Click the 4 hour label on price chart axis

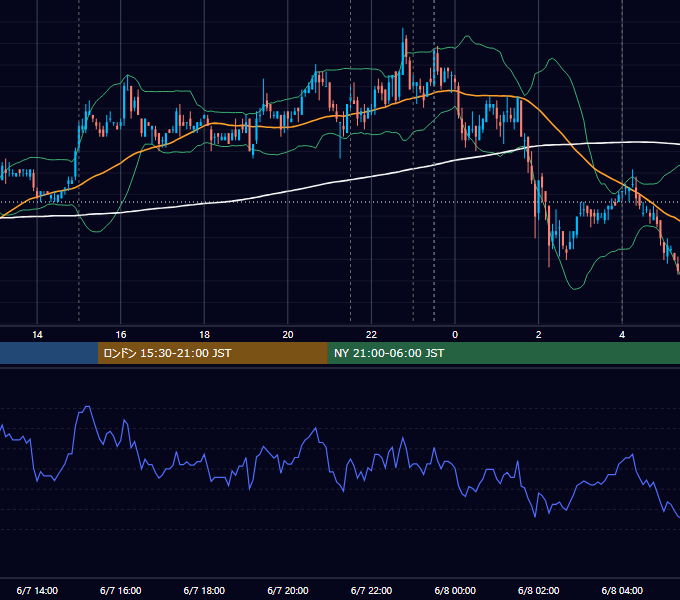pyautogui.click(x=622, y=335)
